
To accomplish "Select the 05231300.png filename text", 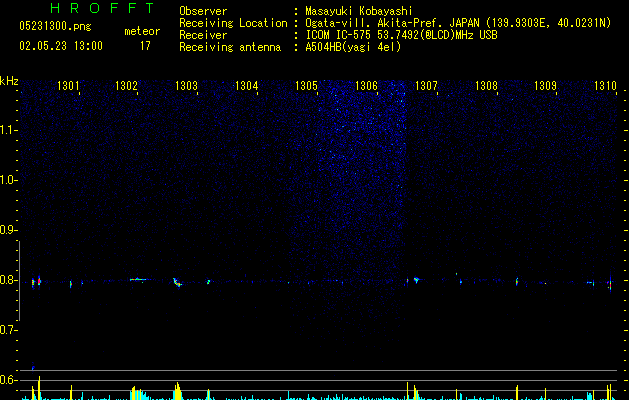I will [55, 26].
